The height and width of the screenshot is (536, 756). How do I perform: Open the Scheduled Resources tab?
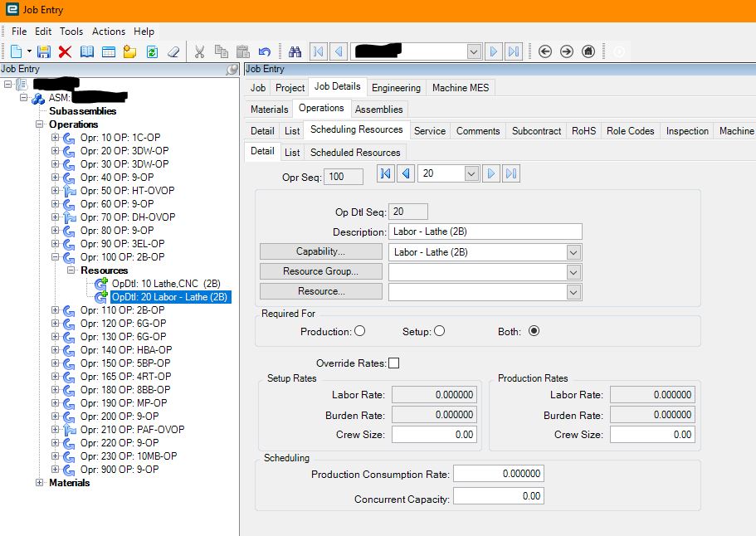[x=355, y=153]
